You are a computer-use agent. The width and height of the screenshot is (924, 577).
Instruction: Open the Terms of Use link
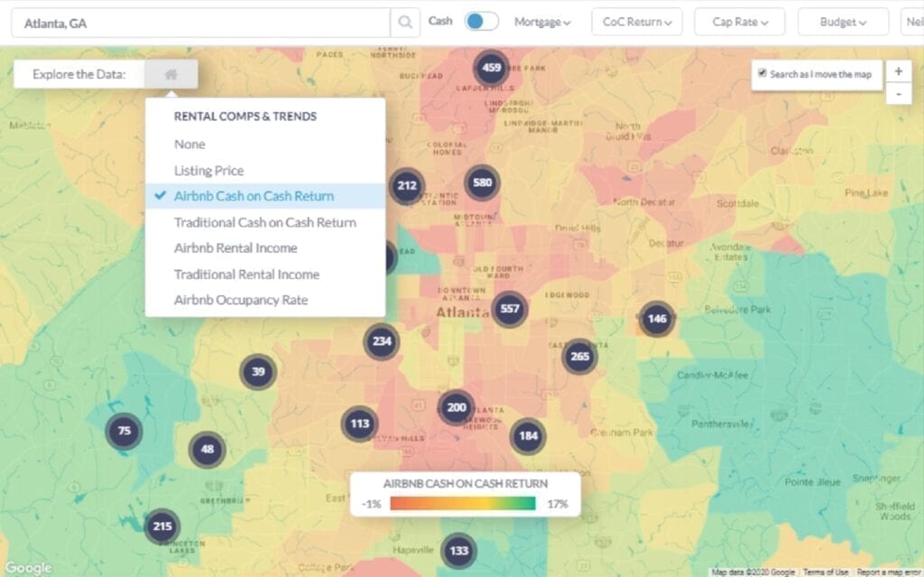click(x=826, y=572)
